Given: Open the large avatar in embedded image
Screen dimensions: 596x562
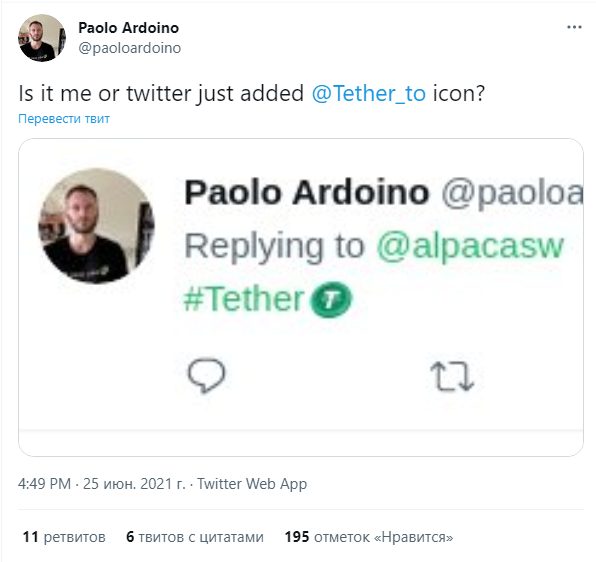Looking at the screenshot, I should point(96,226).
